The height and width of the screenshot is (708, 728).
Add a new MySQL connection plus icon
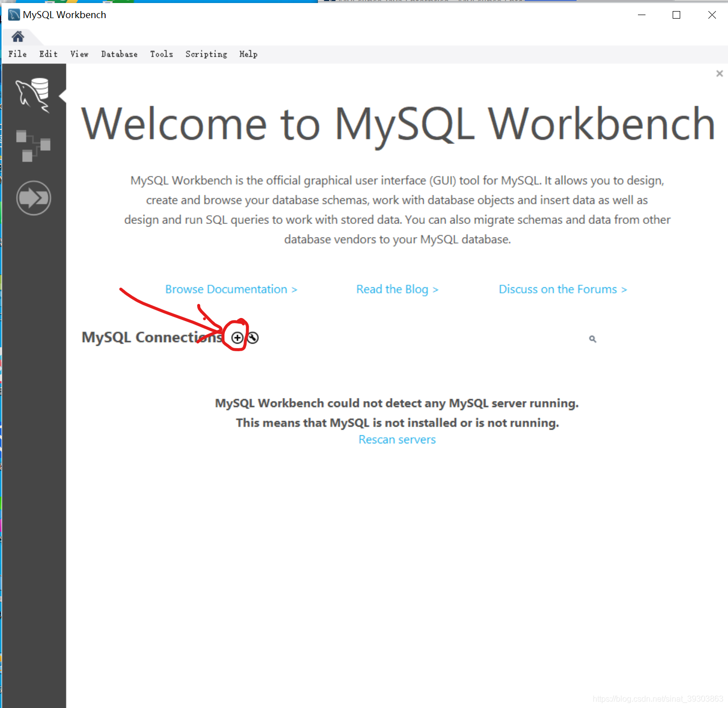tap(237, 338)
